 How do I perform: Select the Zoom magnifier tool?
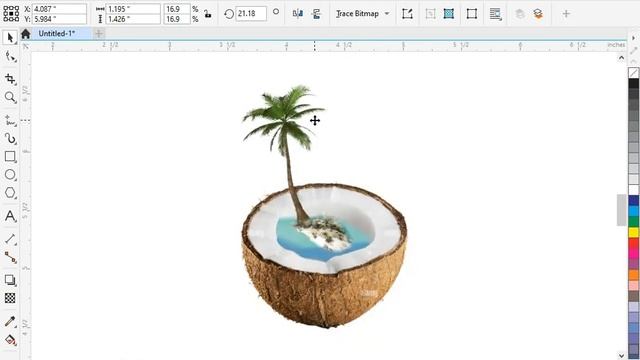click(10, 97)
